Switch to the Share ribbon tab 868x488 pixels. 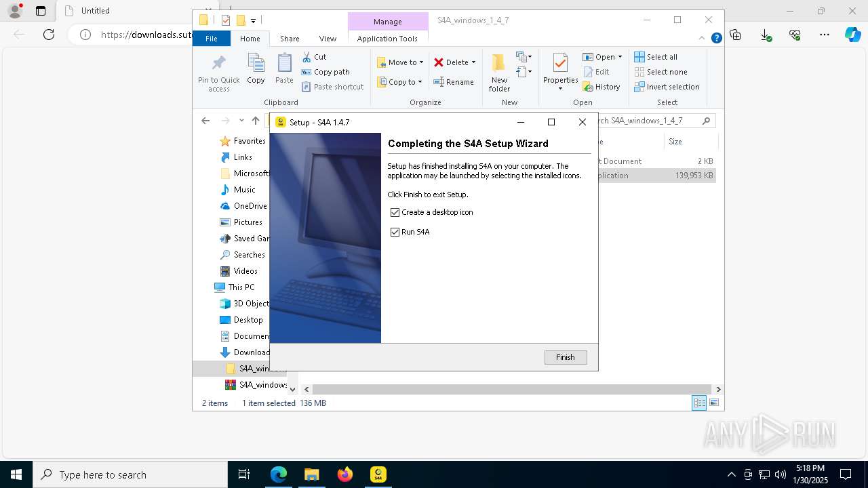pyautogui.click(x=290, y=39)
